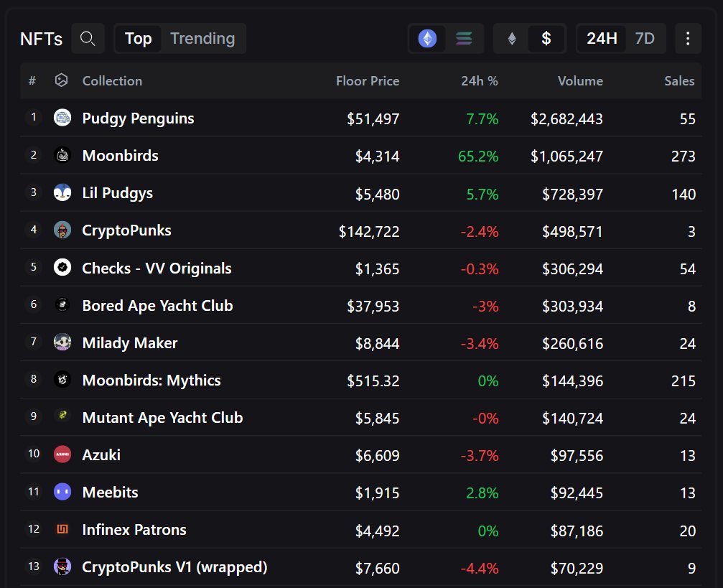Click the Pudgy Penguins avatar icon
This screenshot has height=588, width=723.
tap(62, 118)
